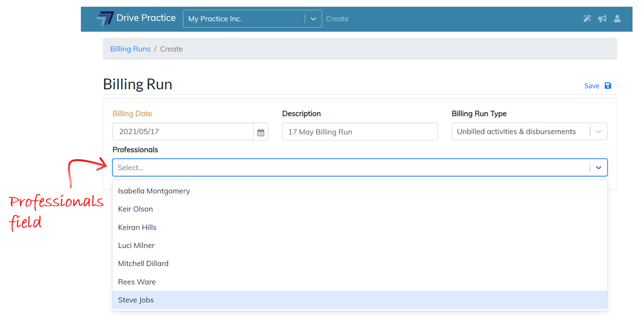Select Keiran Hills option
Image resolution: width=644 pixels, height=324 pixels.
click(x=137, y=227)
